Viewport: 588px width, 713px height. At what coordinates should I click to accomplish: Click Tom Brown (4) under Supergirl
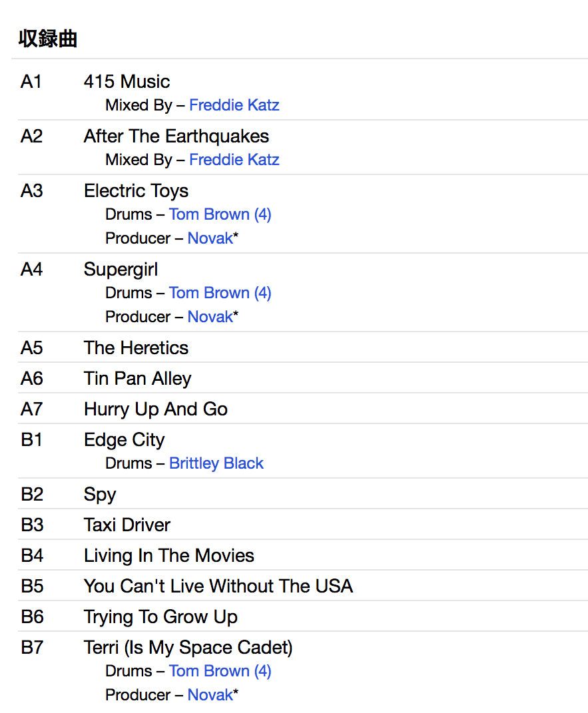[220, 293]
